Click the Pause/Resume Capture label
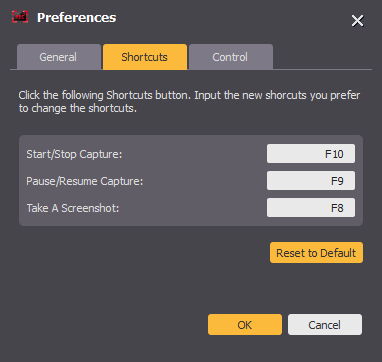382x362 pixels. 85,181
